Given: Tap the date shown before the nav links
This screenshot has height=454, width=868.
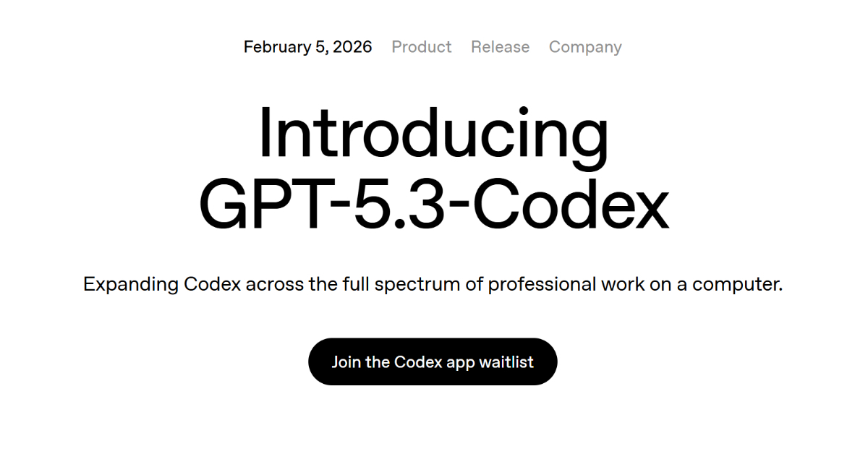Looking at the screenshot, I should tap(307, 47).
